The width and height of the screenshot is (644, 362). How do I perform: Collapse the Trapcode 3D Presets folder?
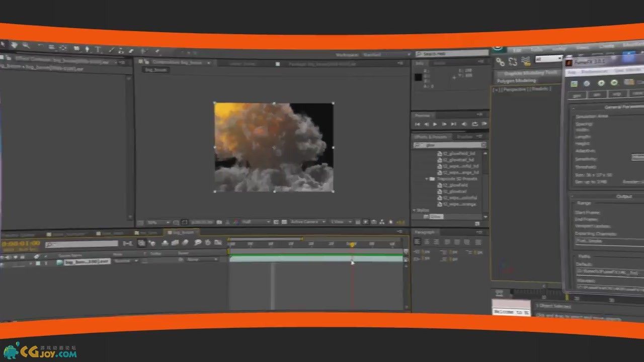[427, 179]
